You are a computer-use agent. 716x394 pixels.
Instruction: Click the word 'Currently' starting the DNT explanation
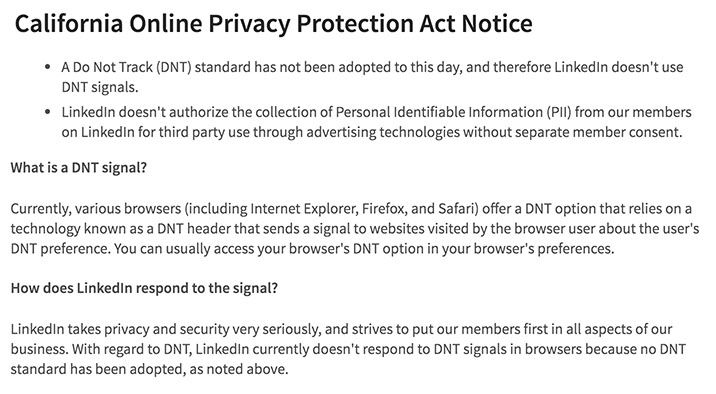pos(40,209)
